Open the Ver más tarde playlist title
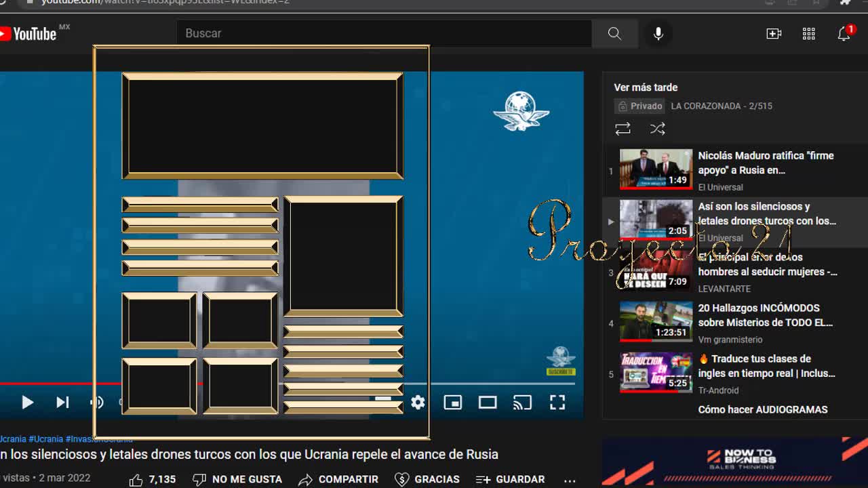This screenshot has height=488, width=868. (x=646, y=87)
